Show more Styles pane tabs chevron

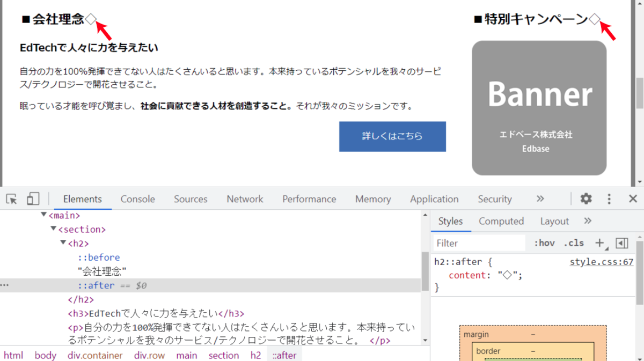click(x=588, y=221)
